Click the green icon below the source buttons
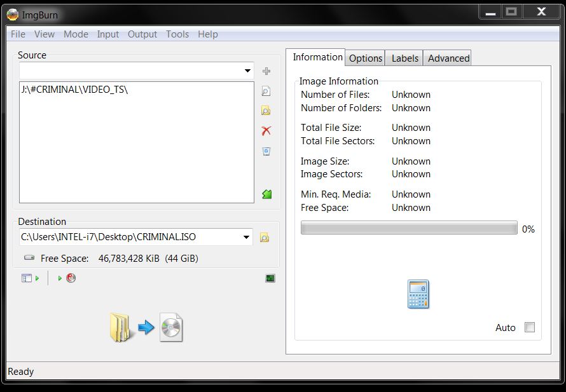 (266, 194)
